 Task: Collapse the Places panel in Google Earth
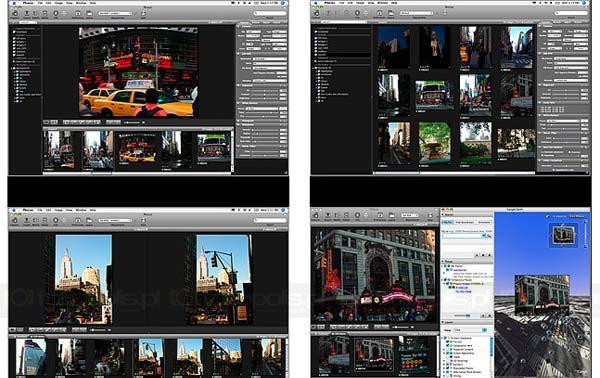coord(443,261)
